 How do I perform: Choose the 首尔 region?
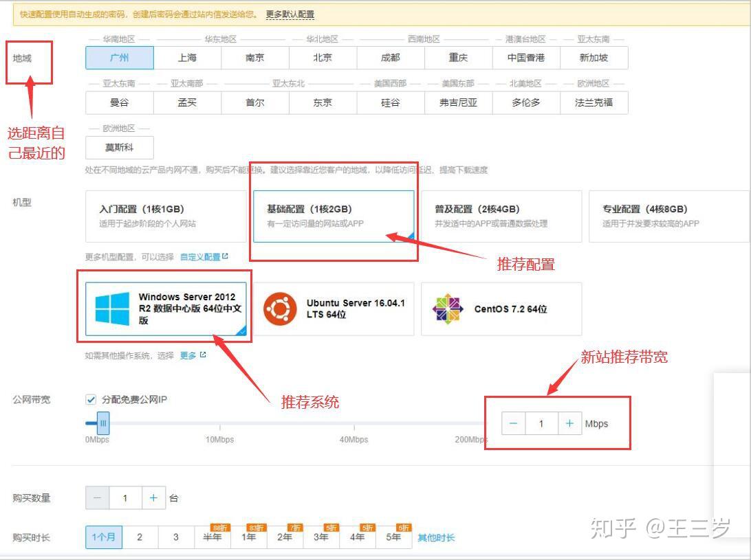[x=254, y=102]
